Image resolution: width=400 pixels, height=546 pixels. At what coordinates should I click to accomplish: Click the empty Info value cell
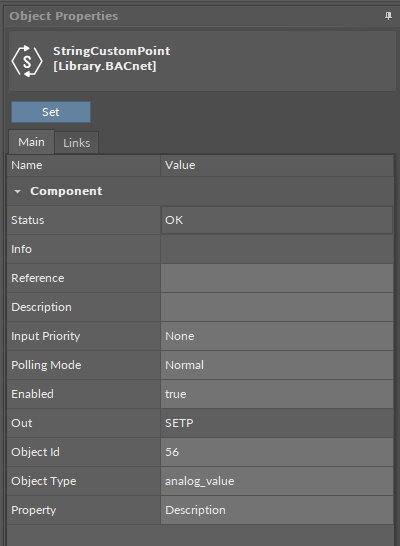(x=277, y=249)
